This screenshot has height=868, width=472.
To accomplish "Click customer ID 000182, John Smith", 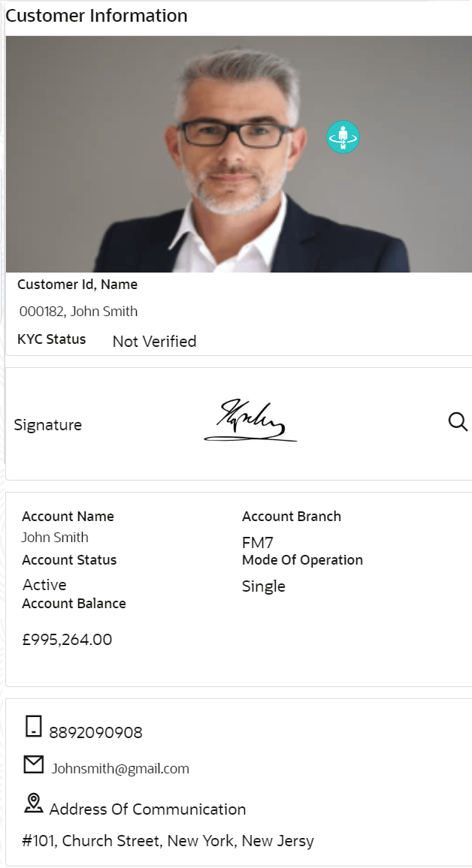I will pos(78,312).
